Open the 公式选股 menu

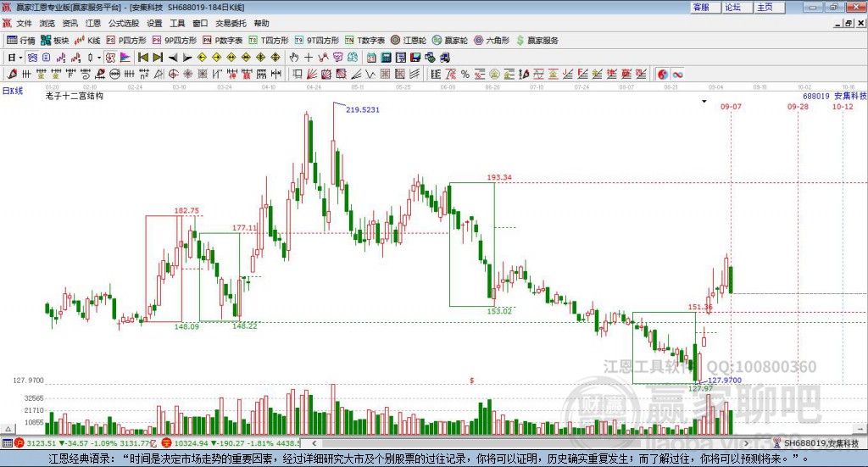pos(124,23)
